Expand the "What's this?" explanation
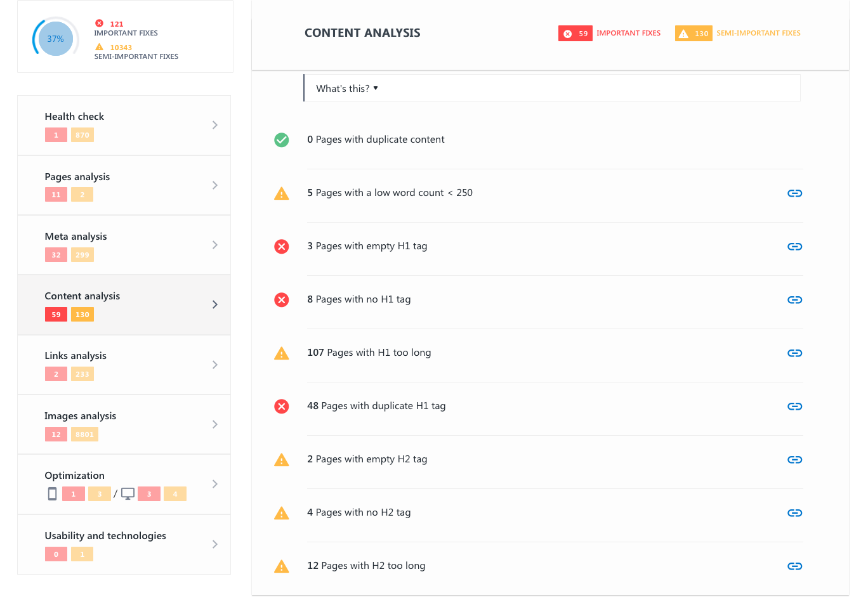The height and width of the screenshot is (600, 868). click(347, 89)
